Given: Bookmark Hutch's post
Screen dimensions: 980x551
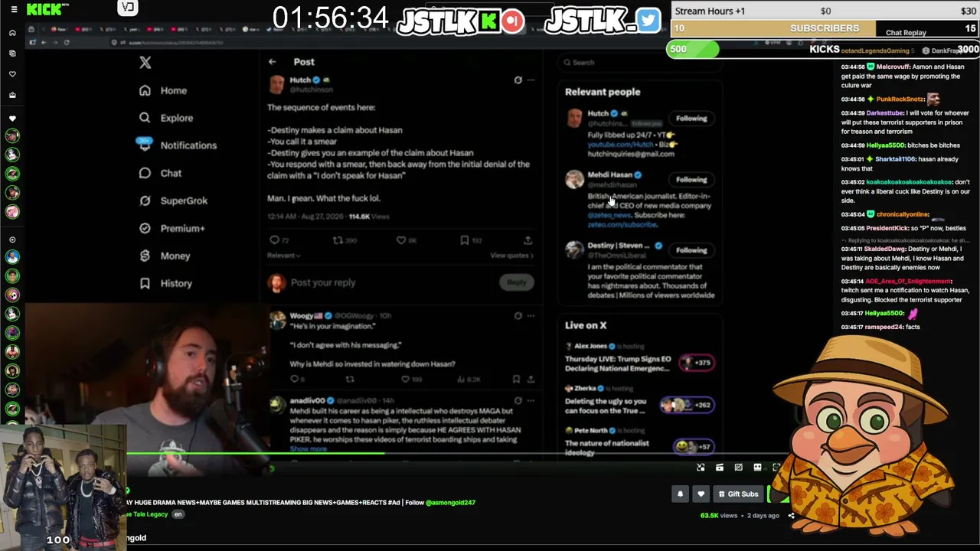Looking at the screenshot, I should coord(465,240).
